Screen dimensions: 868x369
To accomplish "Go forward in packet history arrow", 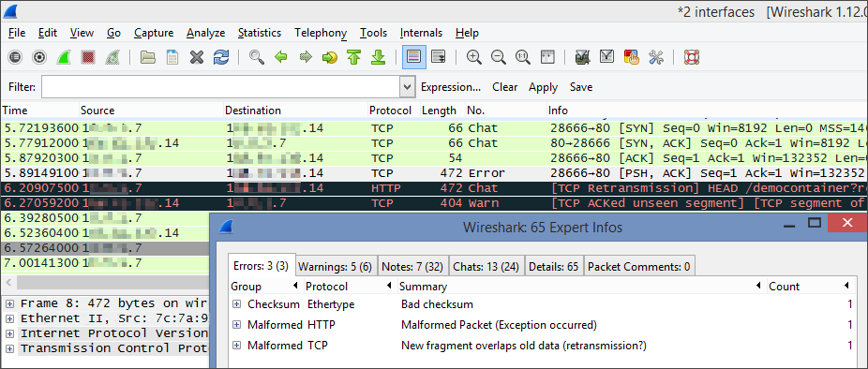I will tap(306, 57).
